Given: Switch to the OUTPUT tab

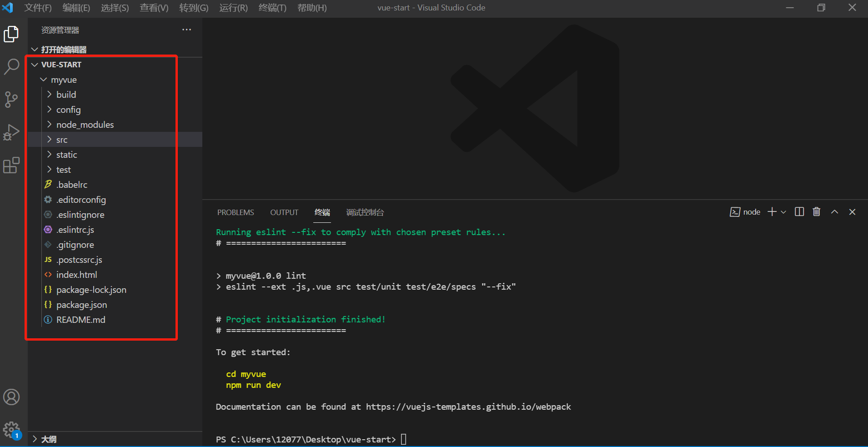Looking at the screenshot, I should pos(284,212).
